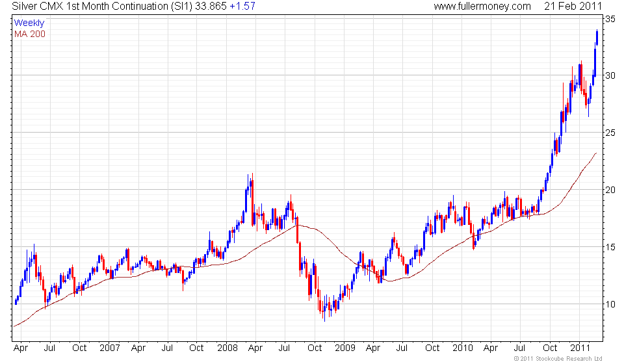Screen dimensions: 637x364
Task: Click the x-axis label 2010
Action: [x=463, y=348]
